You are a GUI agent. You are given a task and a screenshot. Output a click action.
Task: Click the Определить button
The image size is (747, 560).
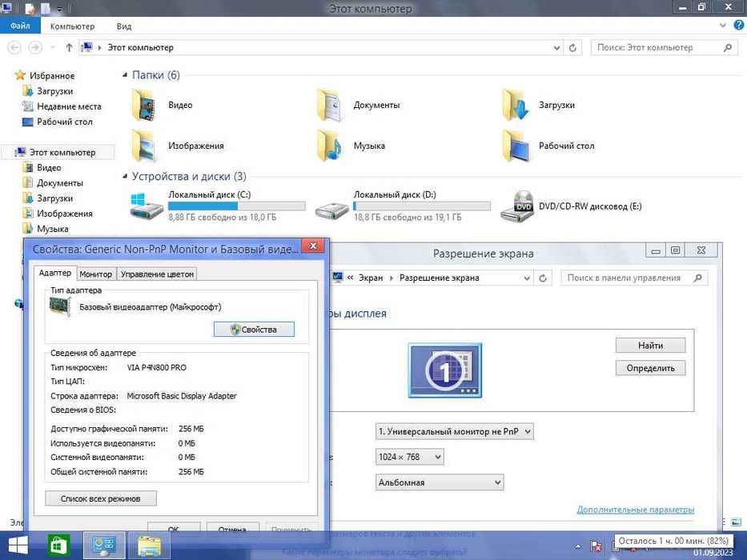(650, 368)
